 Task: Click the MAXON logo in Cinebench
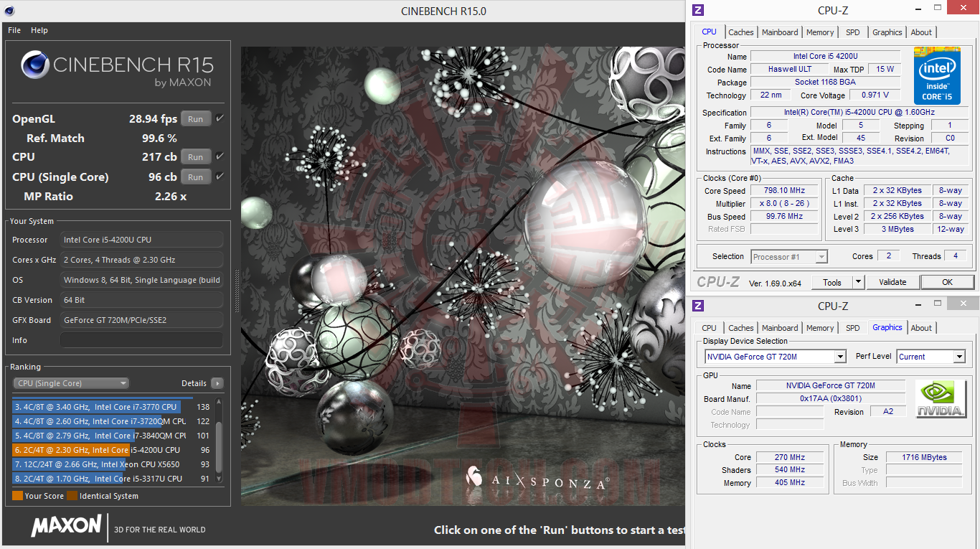point(66,525)
